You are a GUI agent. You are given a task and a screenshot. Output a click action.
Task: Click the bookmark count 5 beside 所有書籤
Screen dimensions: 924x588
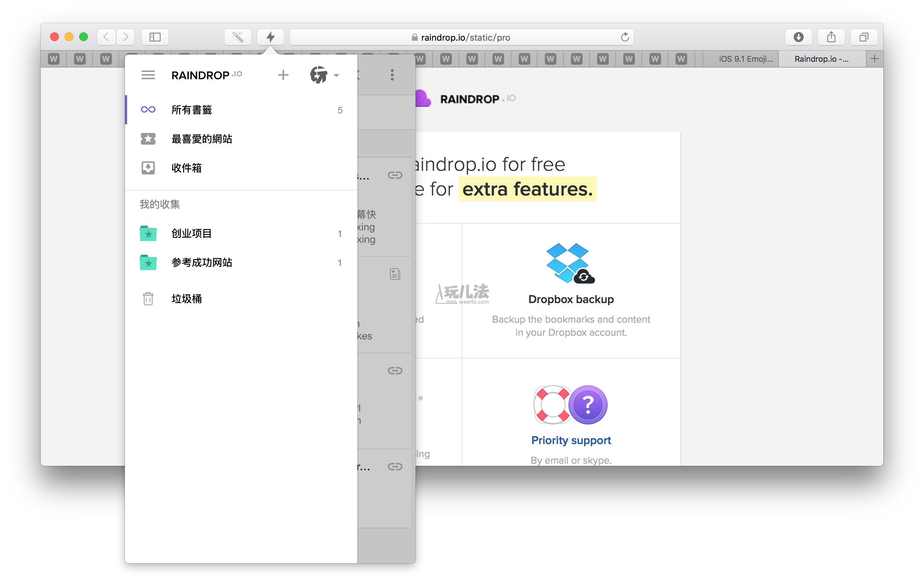point(340,110)
